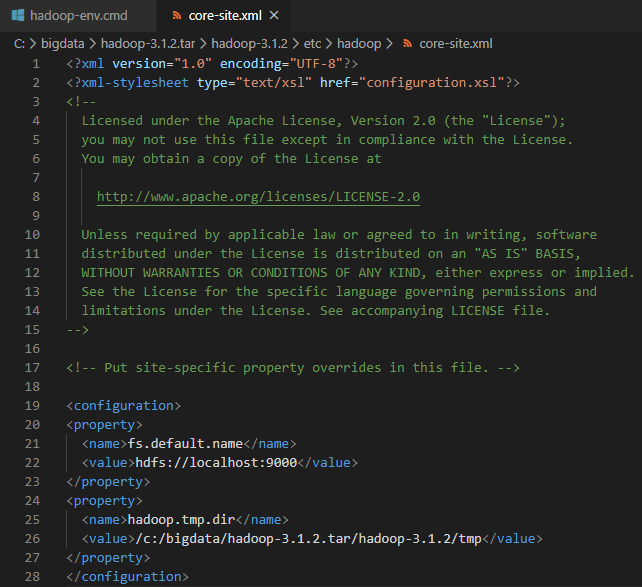
Task: Click the version="1.0" attribute
Action: 162,64
